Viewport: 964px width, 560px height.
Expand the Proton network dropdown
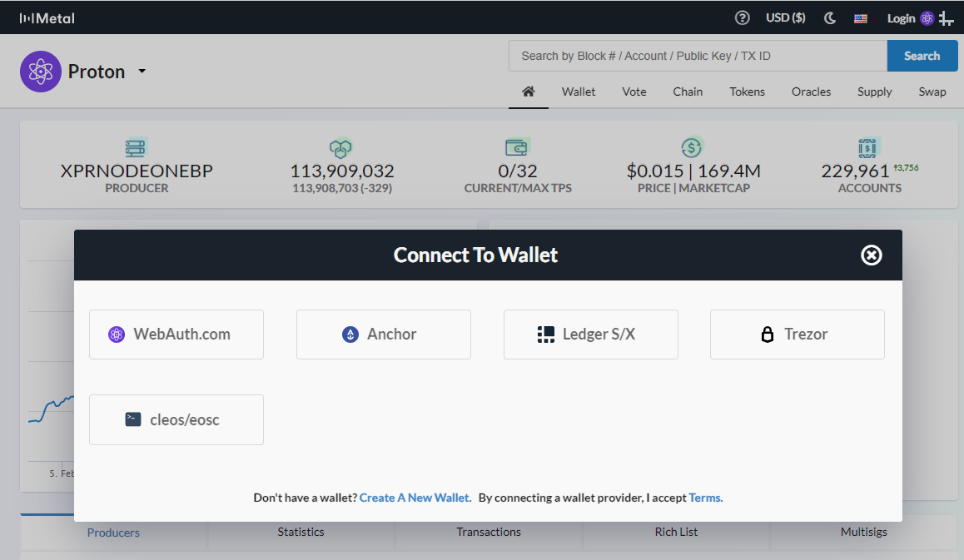pyautogui.click(x=142, y=72)
